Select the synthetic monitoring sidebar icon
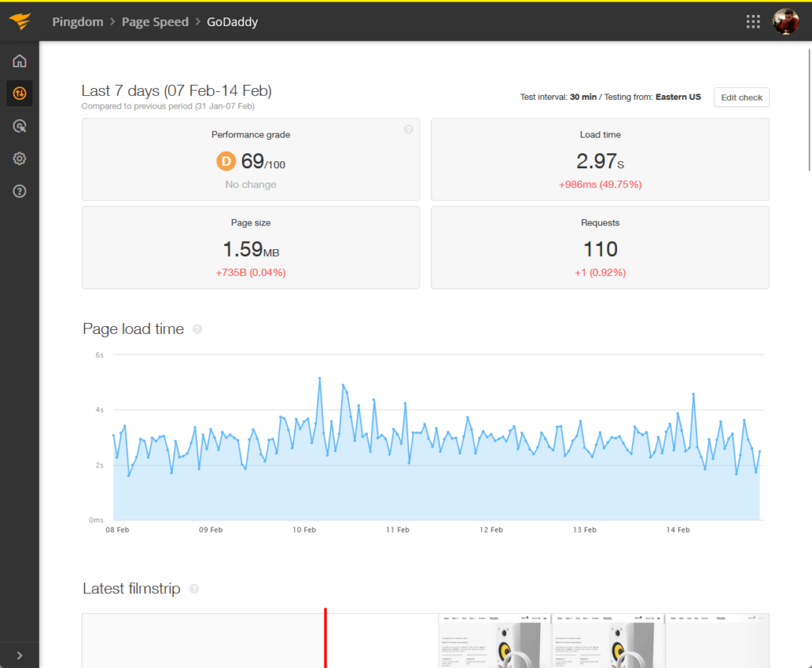The width and height of the screenshot is (812, 668). 19,94
